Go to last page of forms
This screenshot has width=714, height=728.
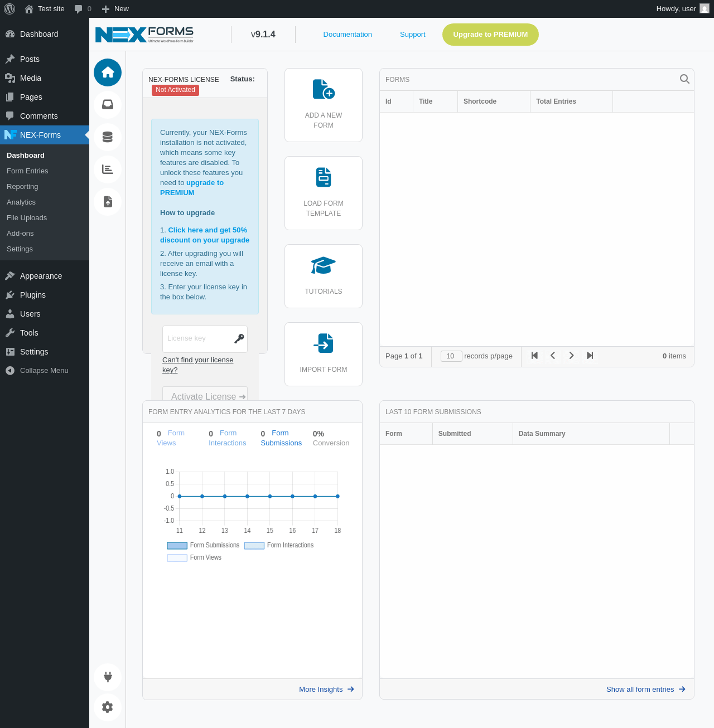coord(590,356)
